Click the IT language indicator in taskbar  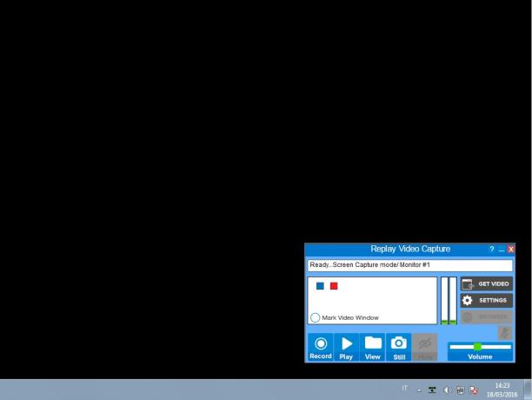pyautogui.click(x=404, y=388)
